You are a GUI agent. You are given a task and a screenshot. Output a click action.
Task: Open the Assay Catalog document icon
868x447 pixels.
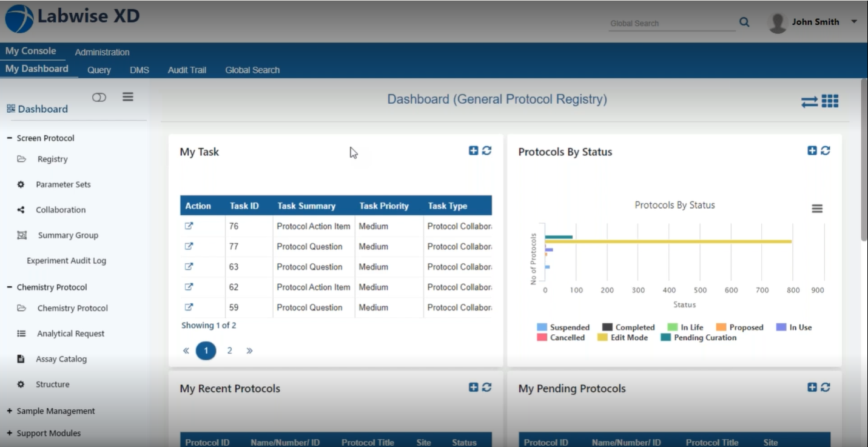pyautogui.click(x=20, y=359)
